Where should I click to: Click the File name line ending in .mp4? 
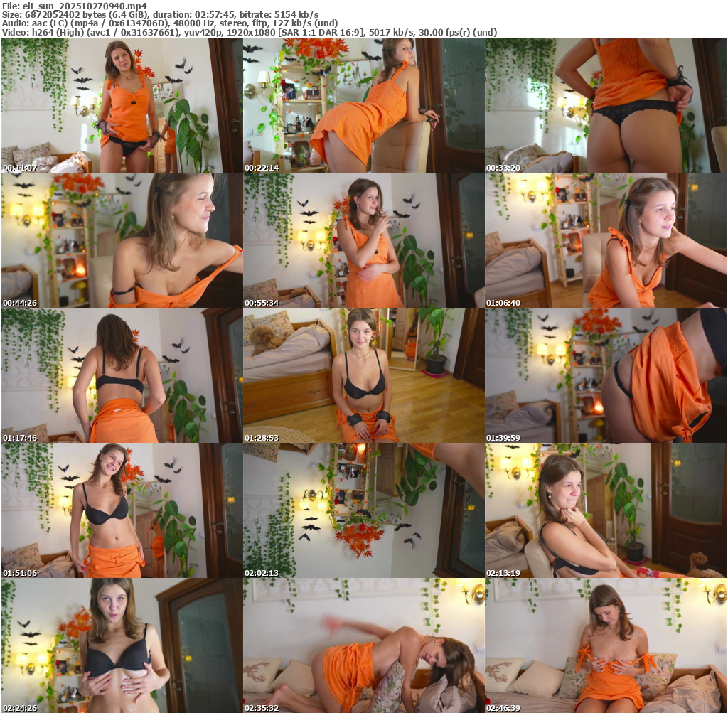(75, 6)
